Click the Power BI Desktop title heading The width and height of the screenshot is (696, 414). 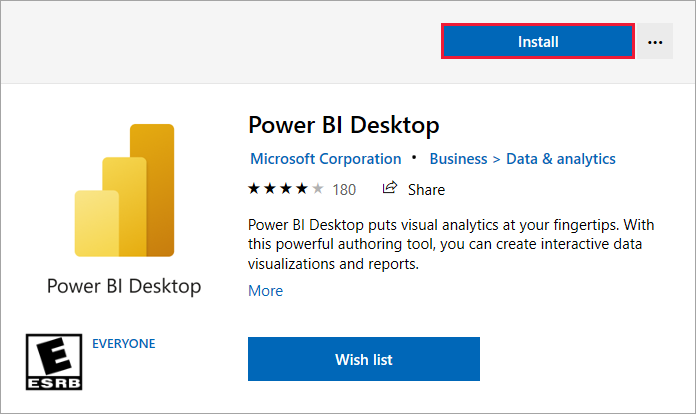(343, 126)
